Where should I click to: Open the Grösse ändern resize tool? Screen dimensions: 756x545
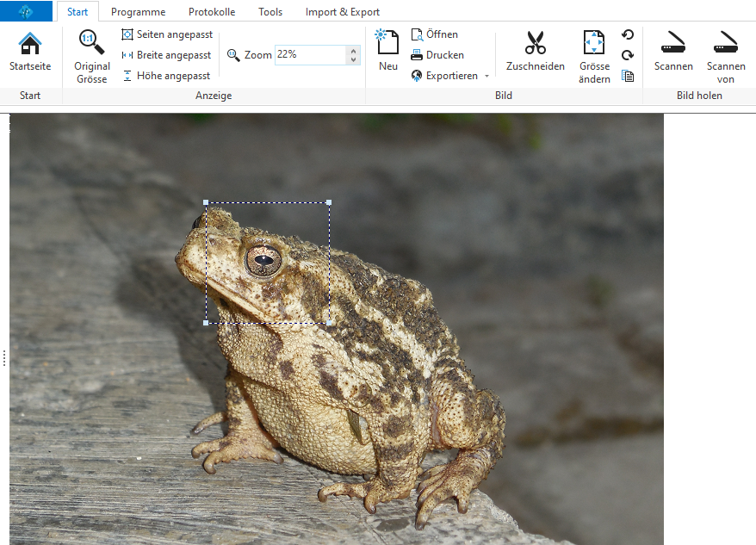[x=594, y=43]
